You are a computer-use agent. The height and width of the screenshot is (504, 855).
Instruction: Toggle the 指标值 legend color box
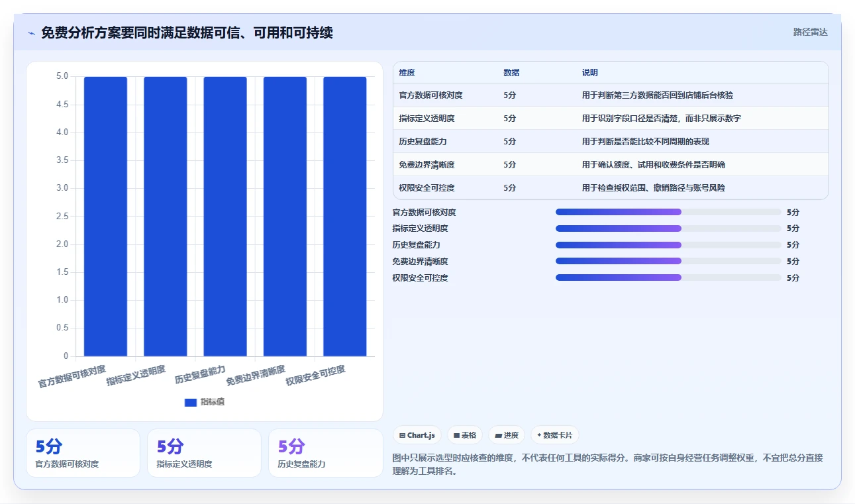point(191,402)
